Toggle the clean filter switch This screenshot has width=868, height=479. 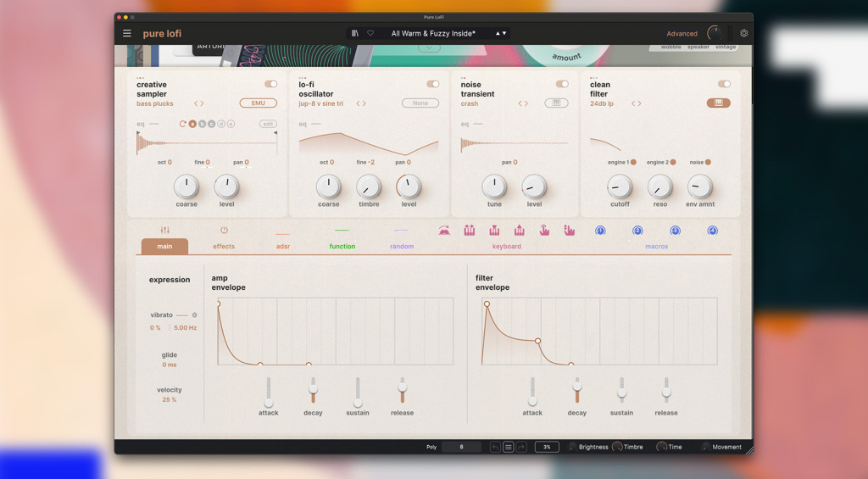click(724, 84)
